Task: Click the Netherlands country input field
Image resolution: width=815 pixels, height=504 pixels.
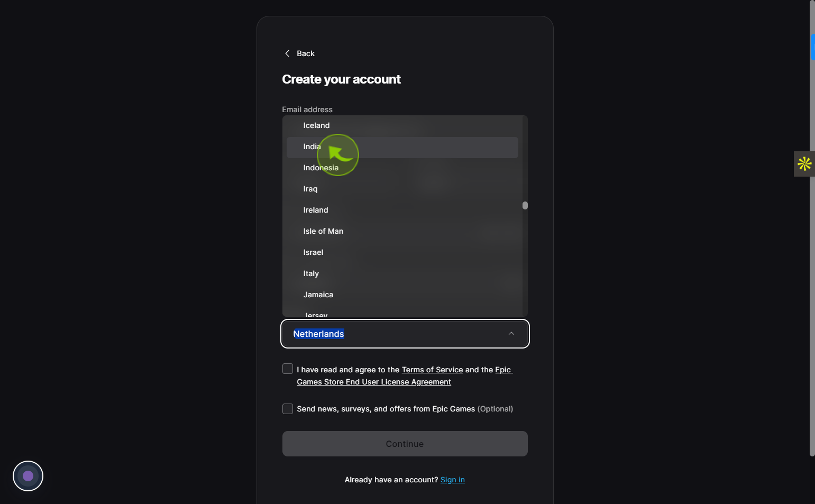Action: [x=405, y=334]
